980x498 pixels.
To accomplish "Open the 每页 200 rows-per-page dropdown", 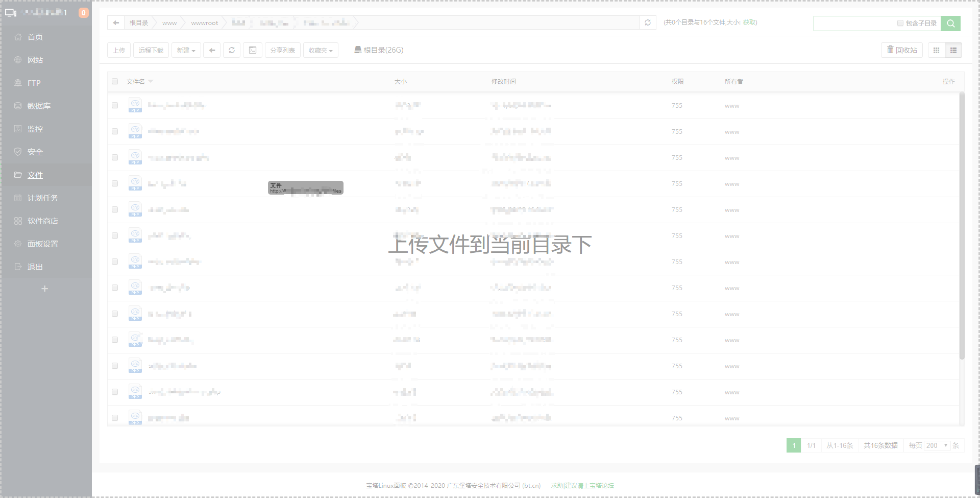I will tap(937, 445).
